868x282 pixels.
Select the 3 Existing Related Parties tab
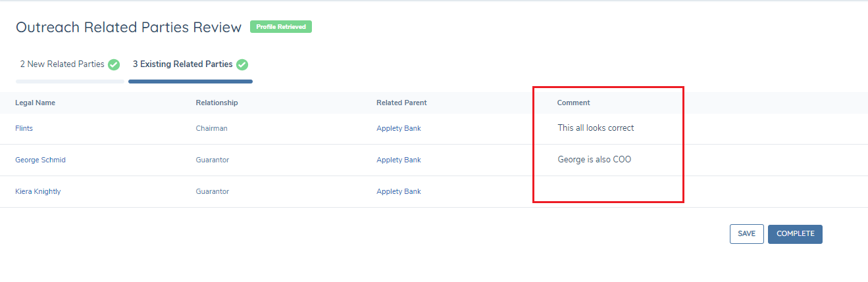(182, 64)
